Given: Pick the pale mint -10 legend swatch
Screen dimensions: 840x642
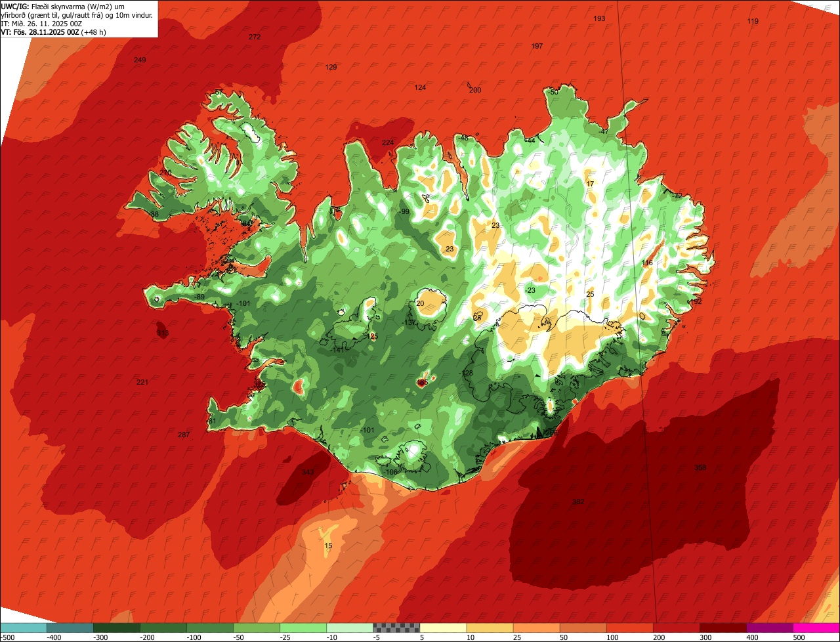Looking at the screenshot, I should pyautogui.click(x=350, y=628).
